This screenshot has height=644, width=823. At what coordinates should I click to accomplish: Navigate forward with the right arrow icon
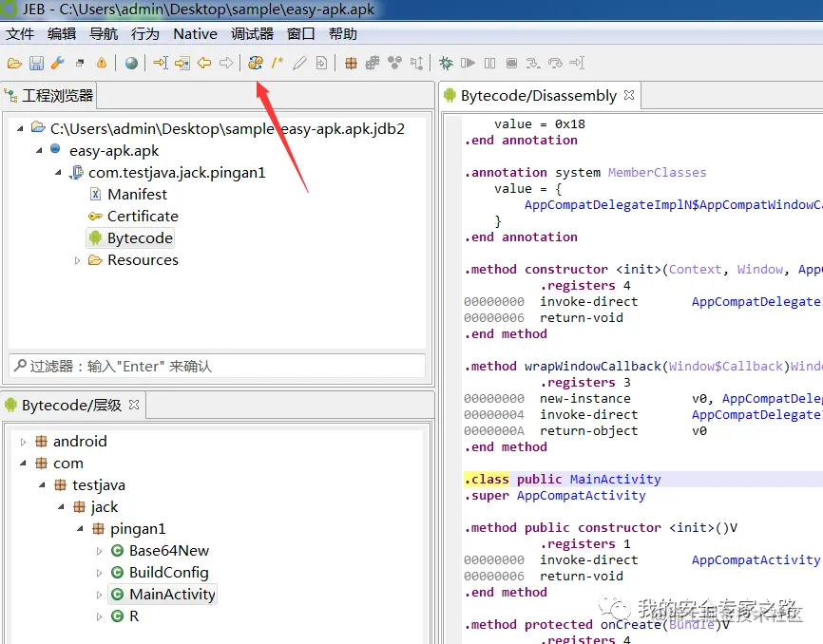pyautogui.click(x=226, y=64)
